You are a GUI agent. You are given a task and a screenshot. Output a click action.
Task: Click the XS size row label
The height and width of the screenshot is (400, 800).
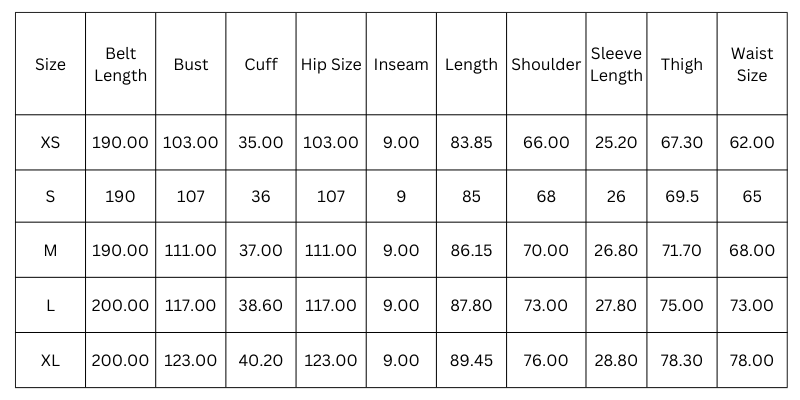pyautogui.click(x=51, y=142)
